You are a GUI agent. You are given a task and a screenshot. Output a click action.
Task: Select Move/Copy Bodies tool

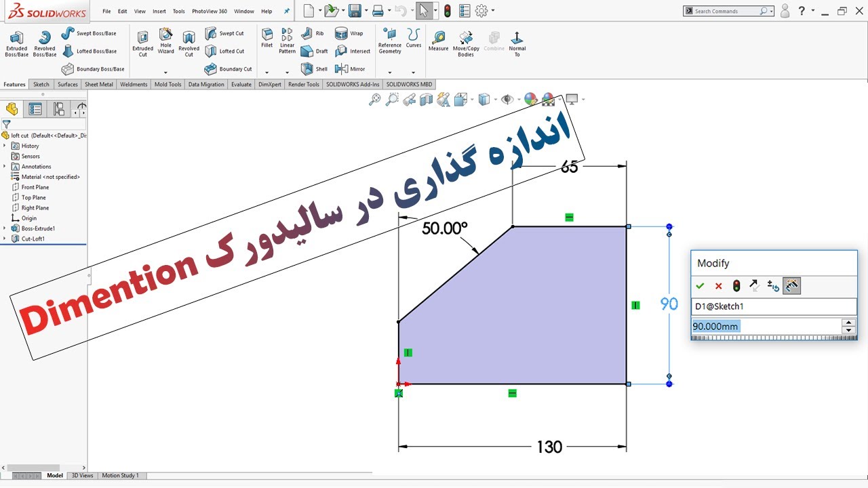466,43
